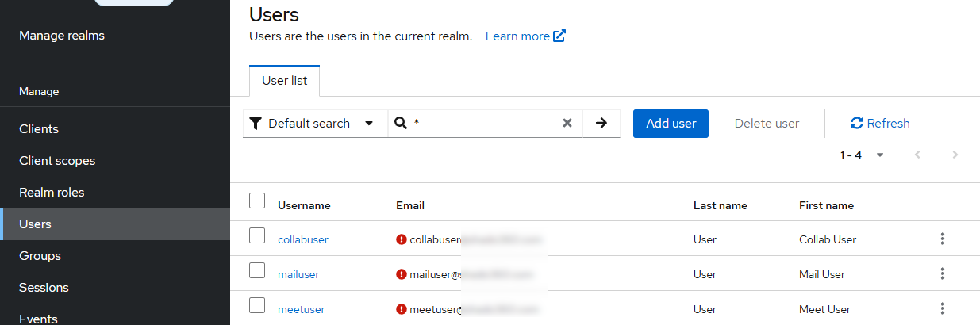
Task: Click the Manage section label in sidebar
Action: click(x=39, y=92)
